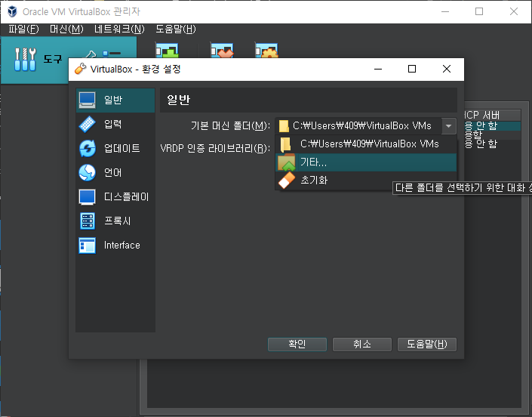The height and width of the screenshot is (417, 532).
Task: Open the 입력 settings category
Action: tap(115, 125)
